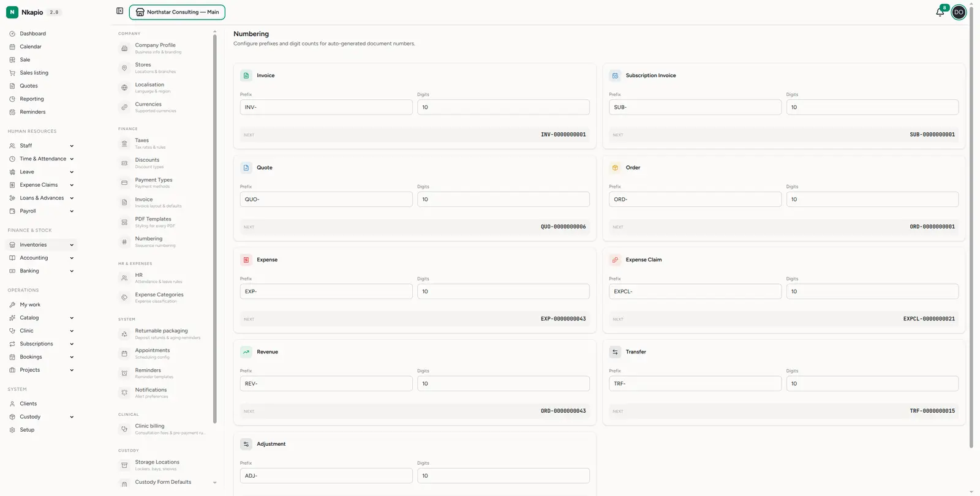The image size is (980, 496).
Task: Click the Revenue Digits field
Action: 503,384
